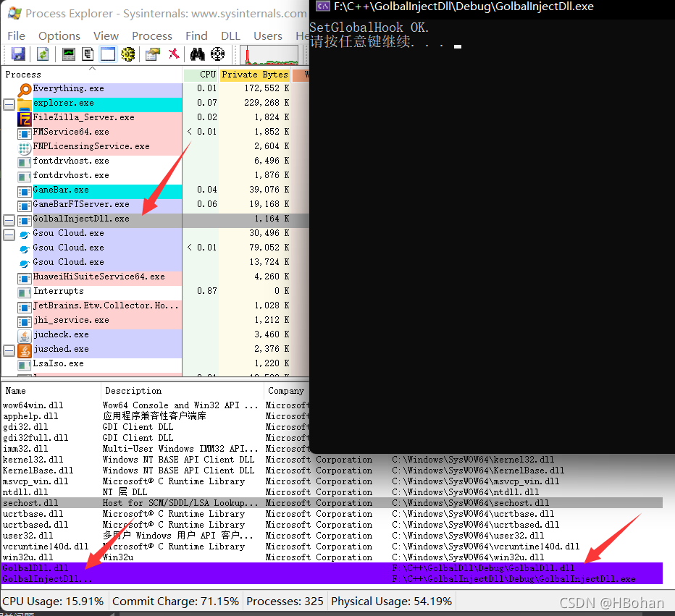Click the jucheck.exe Java icon

click(x=25, y=336)
